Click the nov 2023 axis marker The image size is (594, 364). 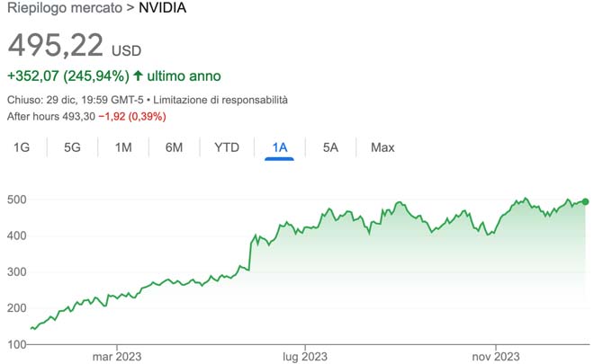[496, 356]
